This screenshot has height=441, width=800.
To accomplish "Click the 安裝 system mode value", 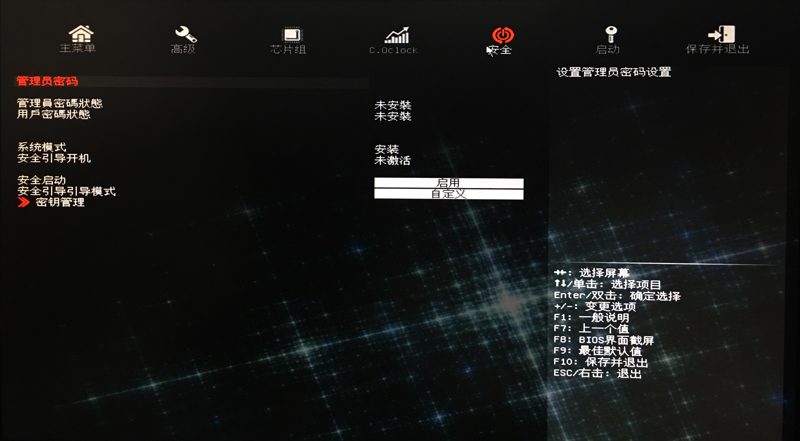I will coord(387,150).
